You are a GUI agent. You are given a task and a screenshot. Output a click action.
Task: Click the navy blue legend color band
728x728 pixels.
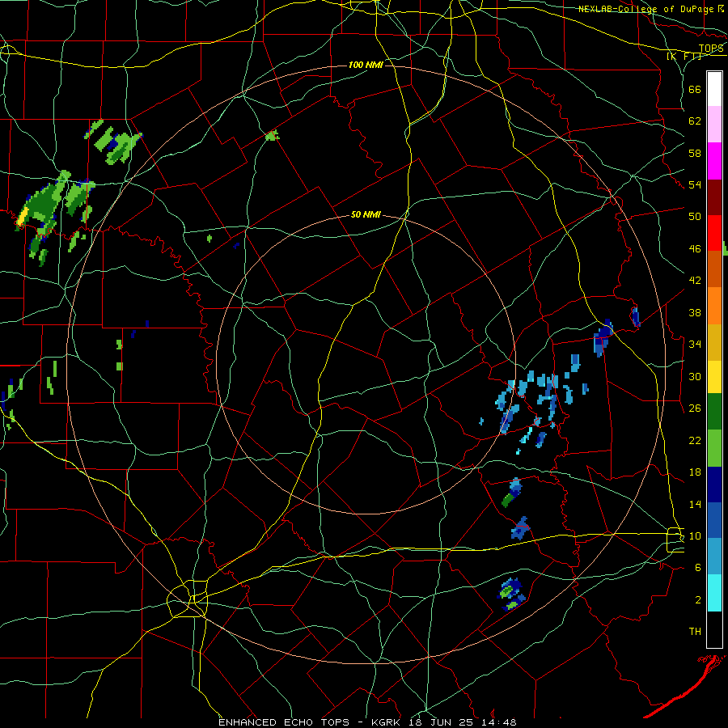click(x=714, y=485)
